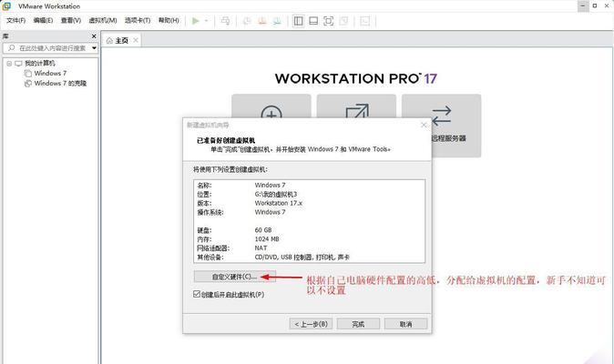614x364 pixels.
Task: Click the home icon on the 主页 tab
Action: tap(109, 40)
